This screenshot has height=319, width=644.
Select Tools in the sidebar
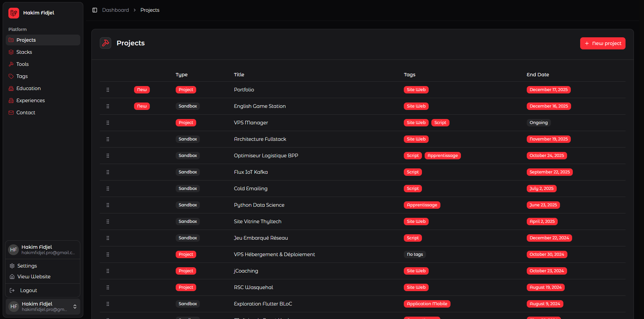point(23,64)
